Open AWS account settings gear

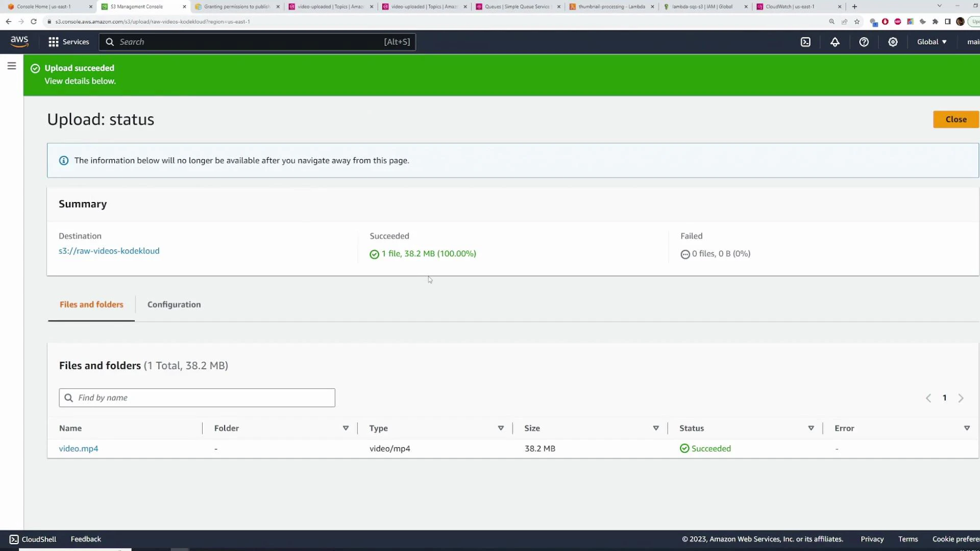point(893,42)
